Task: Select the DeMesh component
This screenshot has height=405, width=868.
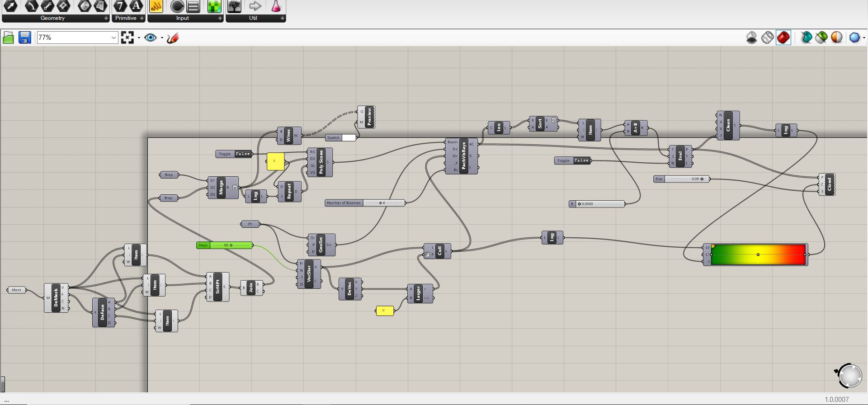Action: pos(56,298)
